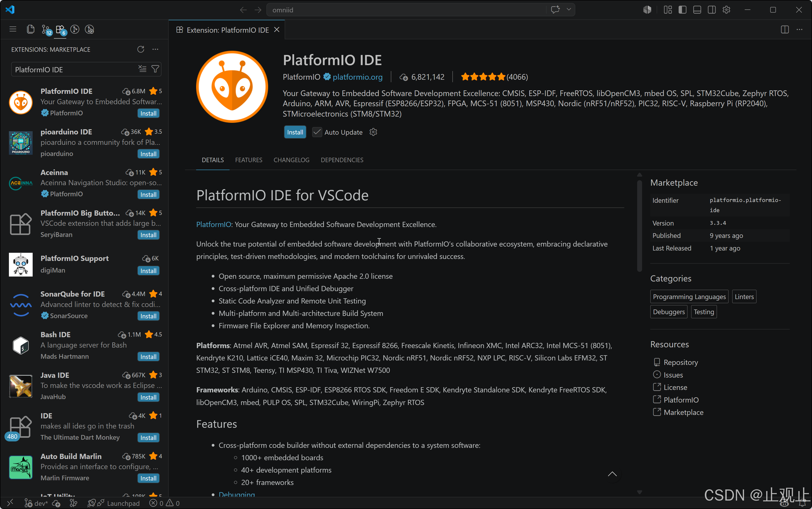
Task: Publish changes via status bar cloud icon
Action: click(x=56, y=503)
